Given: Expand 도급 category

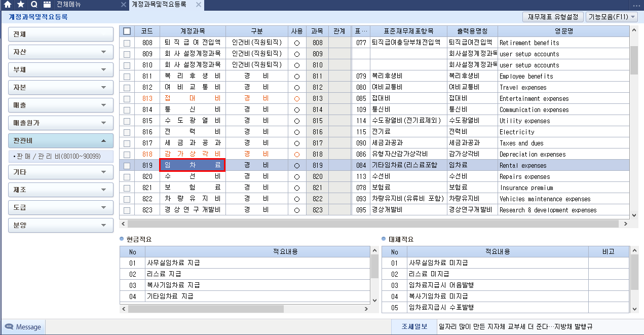Looking at the screenshot, I should [x=61, y=207].
